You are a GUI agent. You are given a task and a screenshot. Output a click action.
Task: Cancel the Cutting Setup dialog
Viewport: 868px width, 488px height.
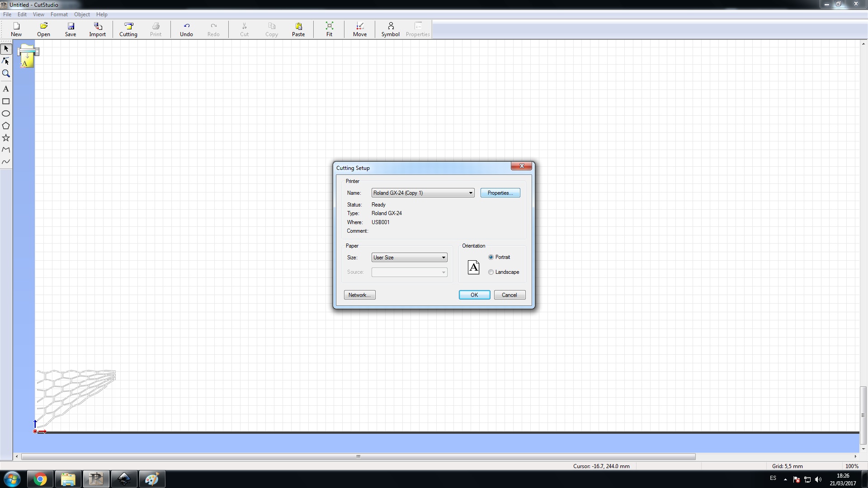coord(509,295)
